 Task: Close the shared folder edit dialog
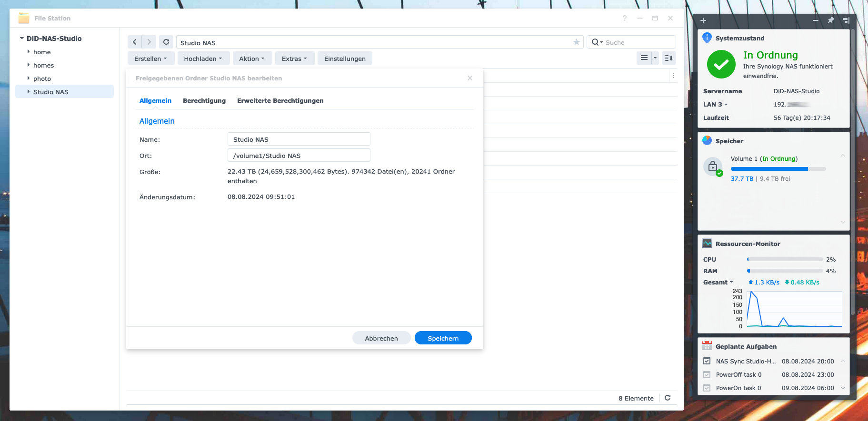click(470, 78)
